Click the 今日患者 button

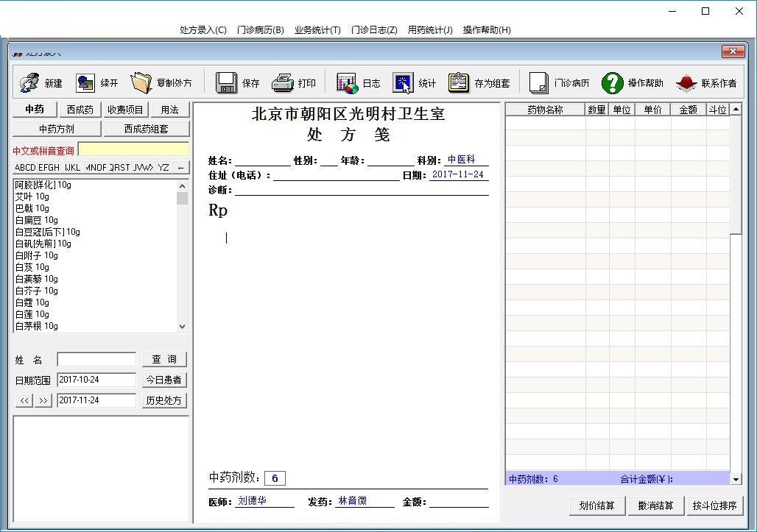coord(164,380)
